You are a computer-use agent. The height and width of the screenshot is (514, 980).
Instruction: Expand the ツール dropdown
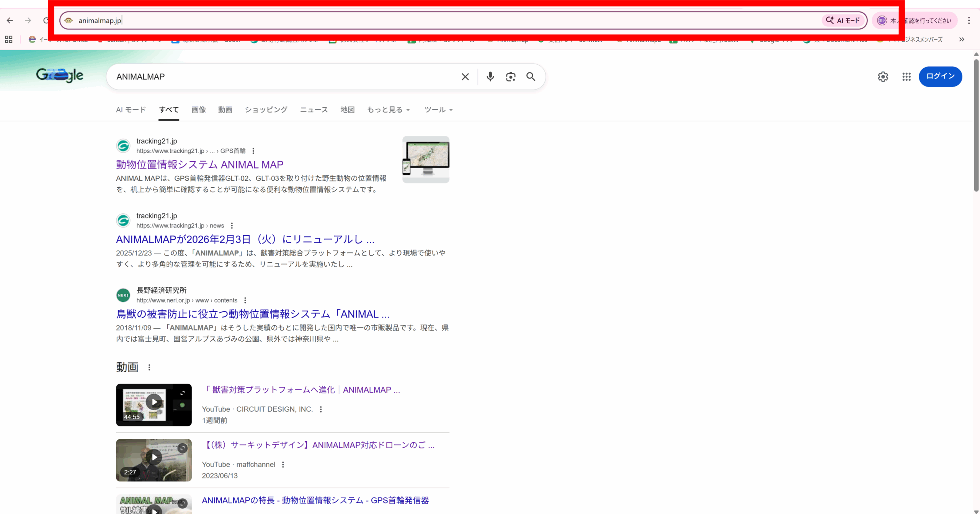[x=438, y=110]
